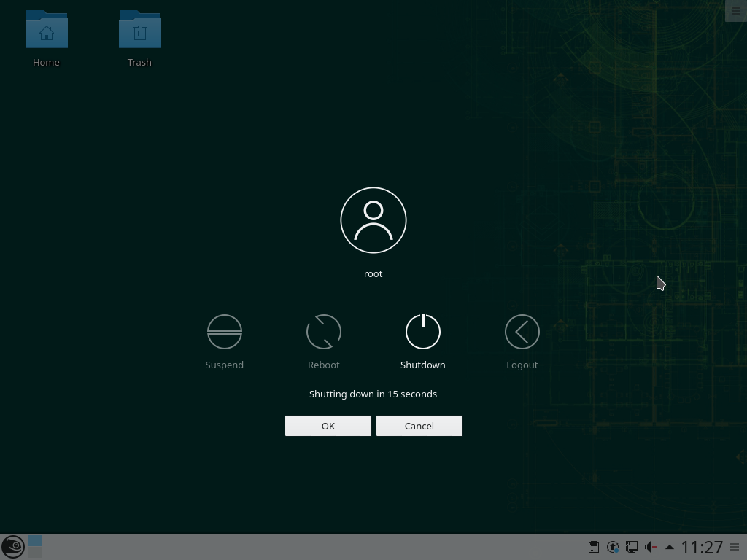Expand hidden system tray icons arrow
The height and width of the screenshot is (560, 747).
click(669, 547)
